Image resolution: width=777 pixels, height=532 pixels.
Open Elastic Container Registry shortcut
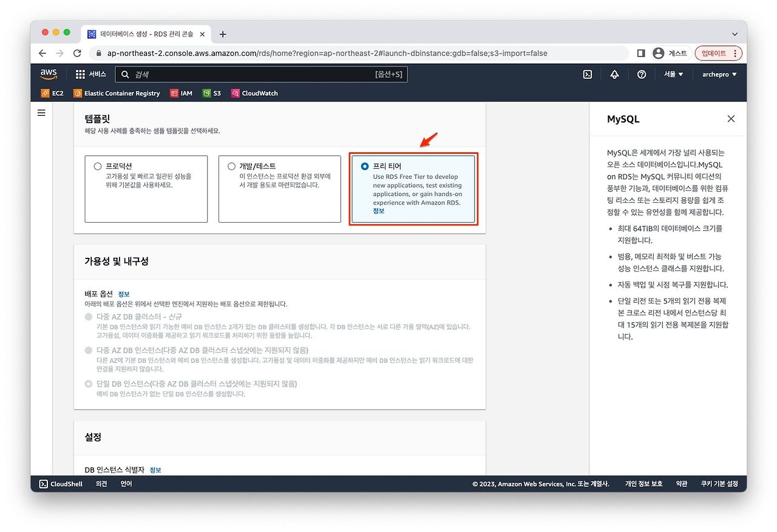117,93
